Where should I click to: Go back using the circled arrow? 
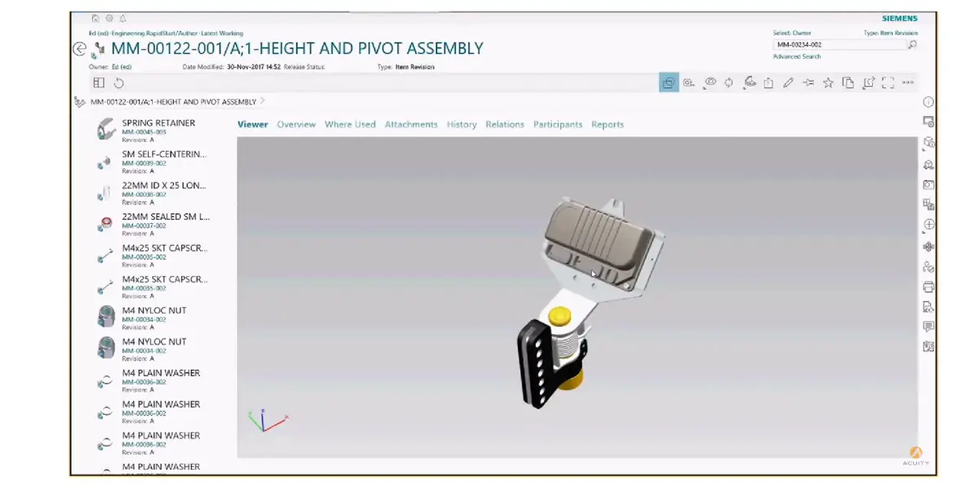[79, 49]
